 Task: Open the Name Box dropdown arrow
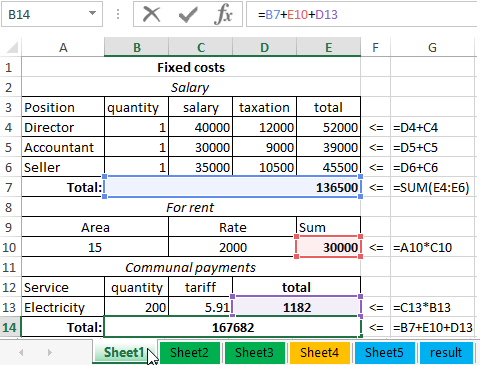92,14
